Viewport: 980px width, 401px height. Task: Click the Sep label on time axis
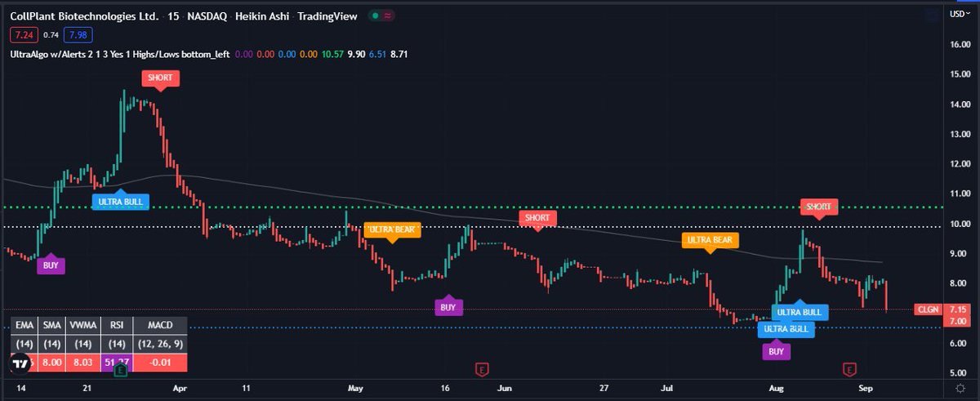865,389
